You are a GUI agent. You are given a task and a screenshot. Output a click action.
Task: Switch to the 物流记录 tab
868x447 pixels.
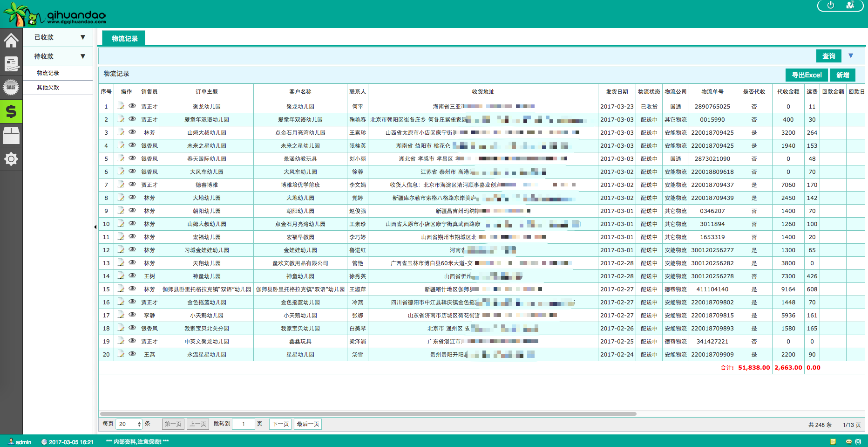pos(124,39)
